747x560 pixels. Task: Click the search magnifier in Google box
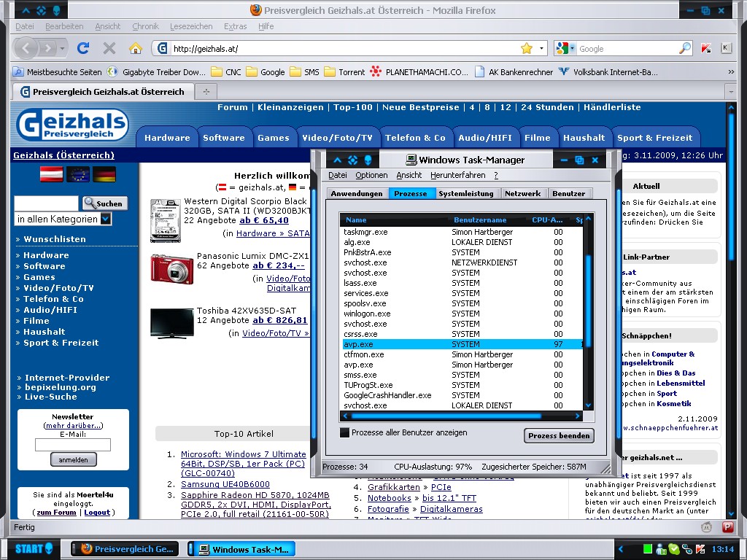(684, 48)
